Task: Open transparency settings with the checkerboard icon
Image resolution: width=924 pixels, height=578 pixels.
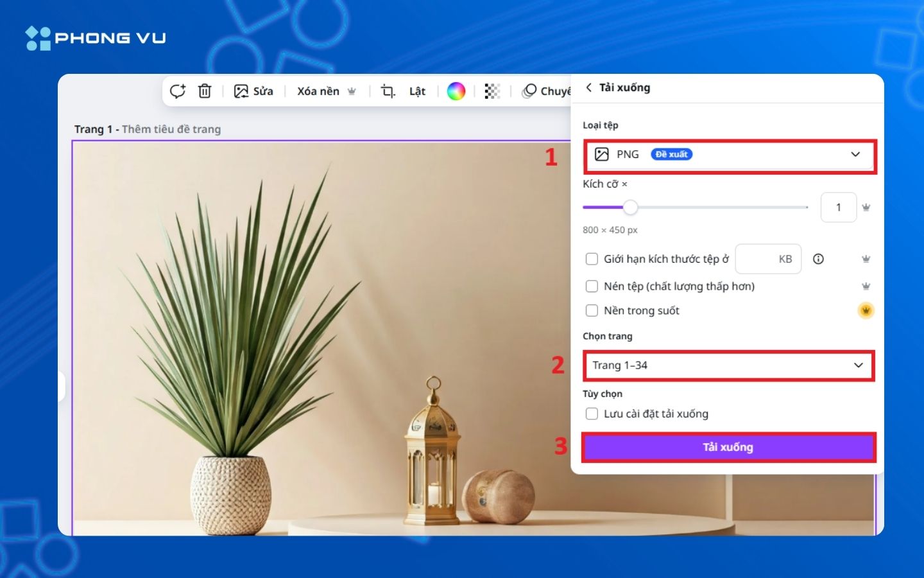Action: coord(492,91)
